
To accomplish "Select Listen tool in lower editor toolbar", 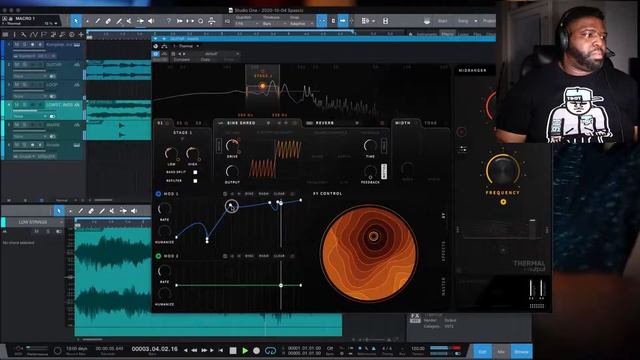I will pos(134,211).
